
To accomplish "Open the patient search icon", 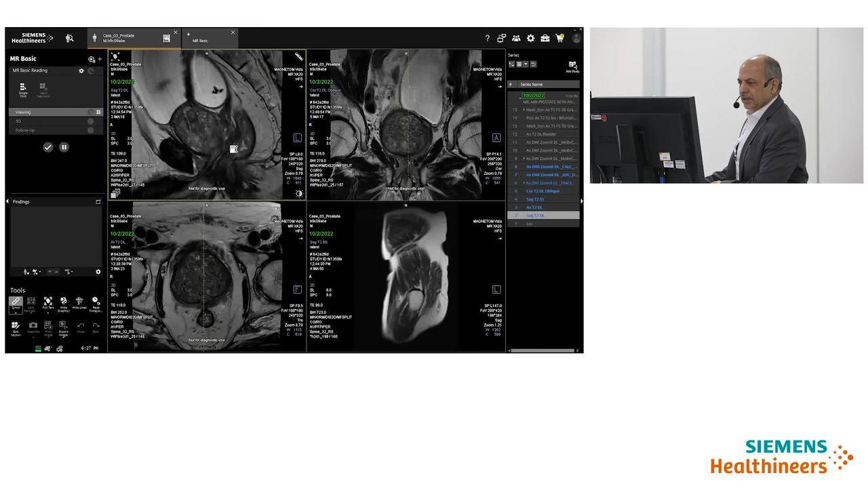I will 69,39.
